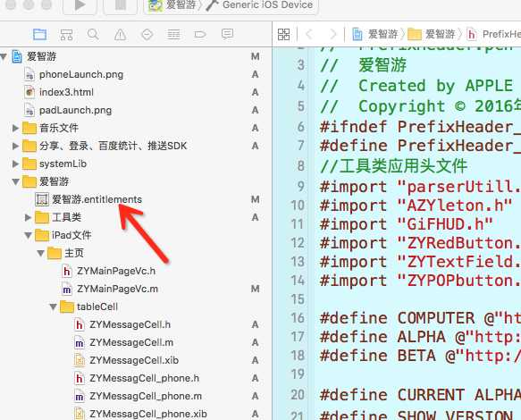521x420 pixels.
Task: Run the project with the play button
Action: [x=80, y=5]
